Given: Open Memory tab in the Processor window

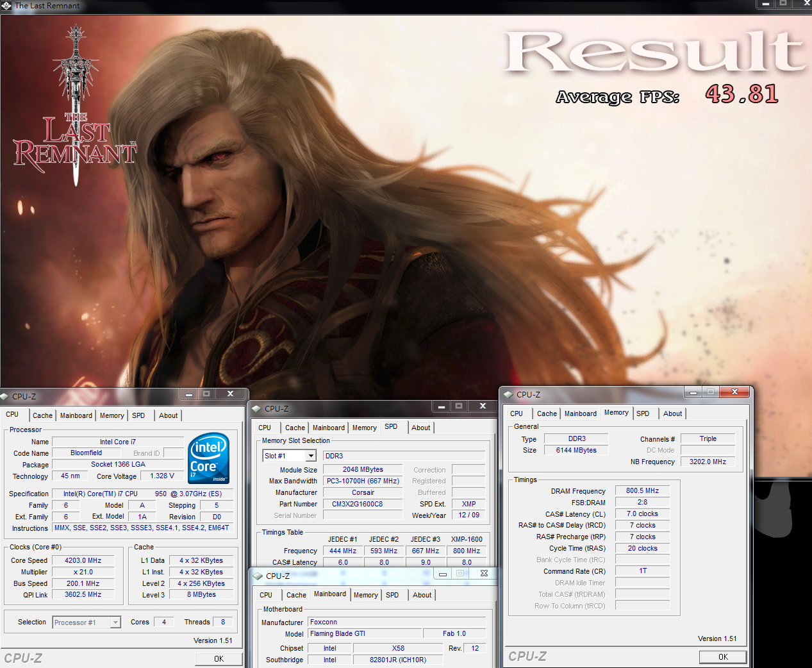Looking at the screenshot, I should pos(112,415).
